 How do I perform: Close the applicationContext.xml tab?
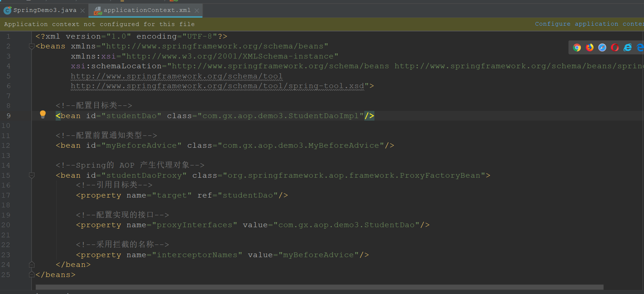tap(197, 10)
